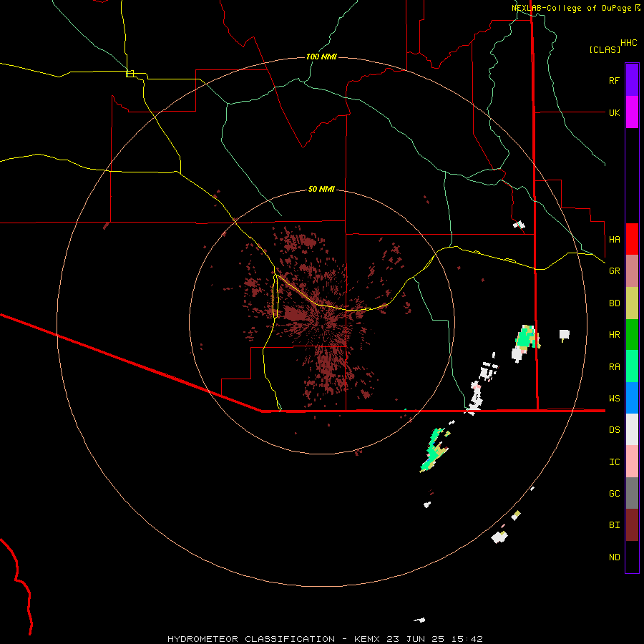Click the HHC product code text

pyautogui.click(x=628, y=43)
